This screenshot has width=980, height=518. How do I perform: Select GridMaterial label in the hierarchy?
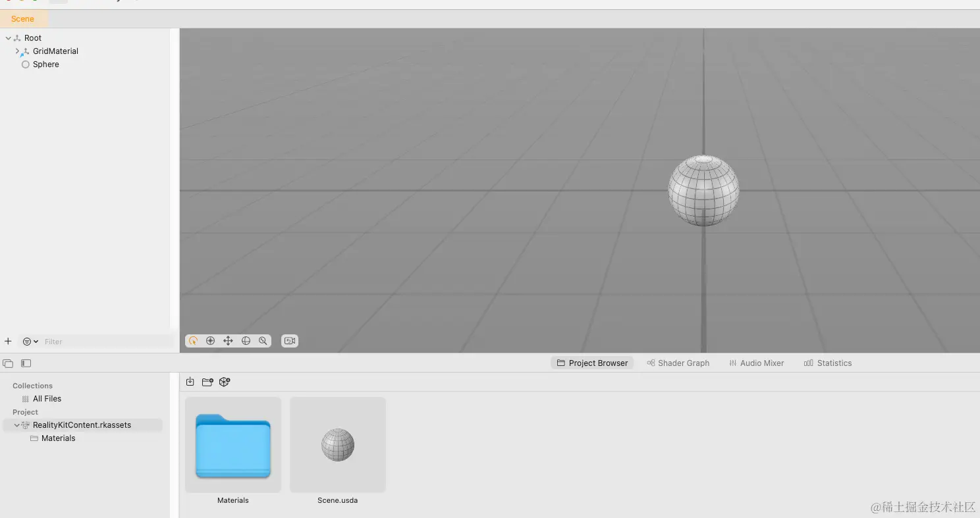55,51
